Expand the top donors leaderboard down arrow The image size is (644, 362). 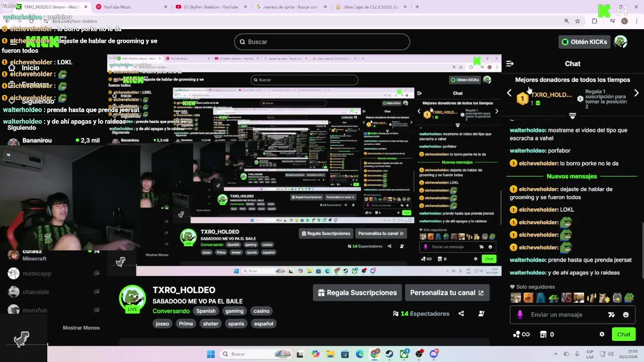tap(573, 116)
